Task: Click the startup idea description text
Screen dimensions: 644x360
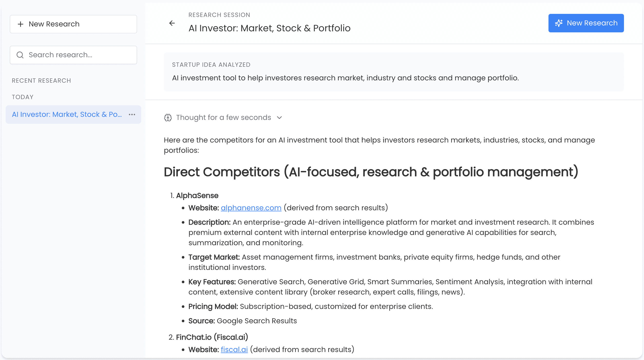Action: pos(345,78)
